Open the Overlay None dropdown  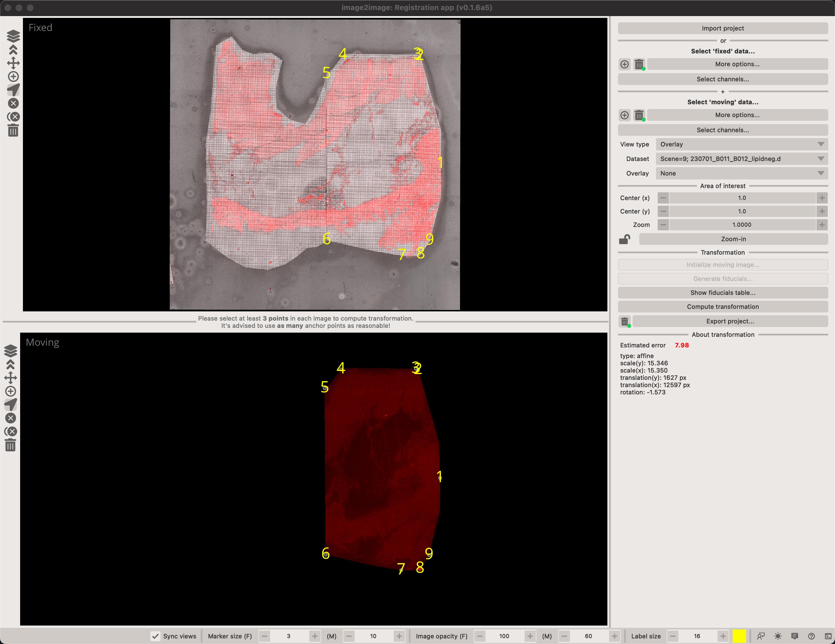pyautogui.click(x=741, y=173)
